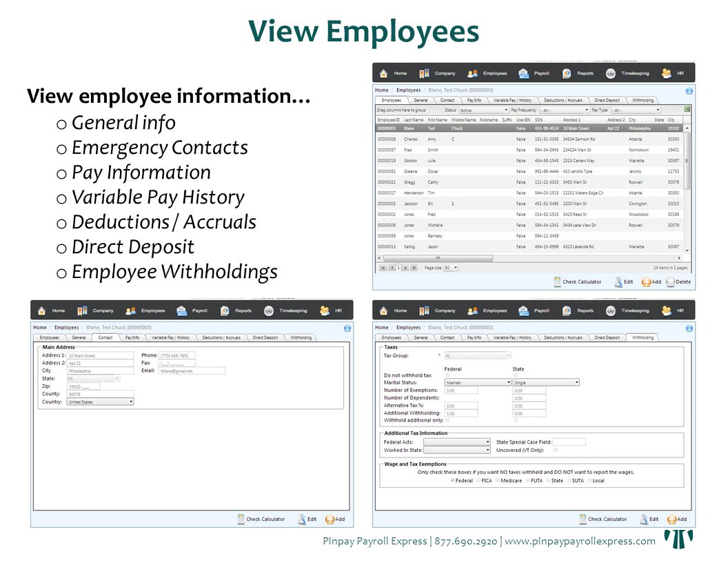The height and width of the screenshot is (563, 728).
Task: Go to first page with pager icon
Action: tap(383, 268)
